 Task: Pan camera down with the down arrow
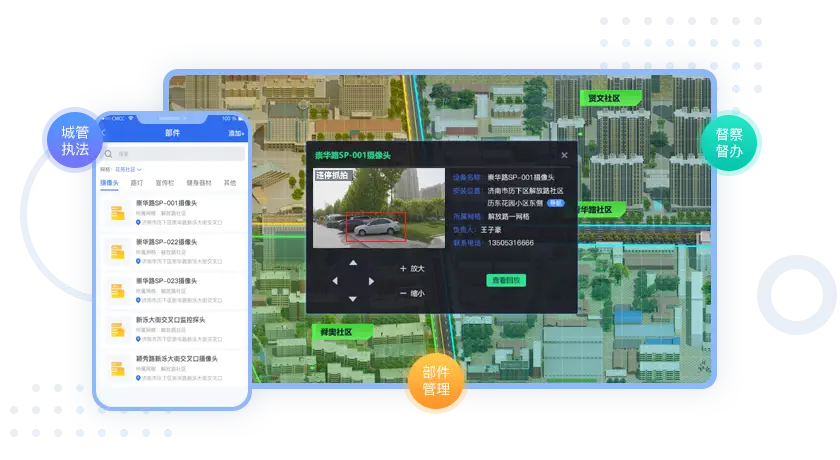(352, 298)
